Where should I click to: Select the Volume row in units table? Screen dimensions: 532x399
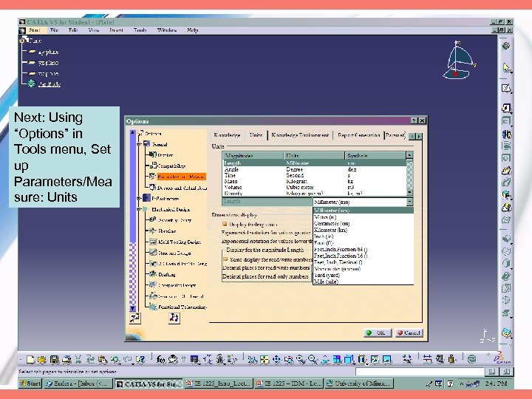click(314, 187)
